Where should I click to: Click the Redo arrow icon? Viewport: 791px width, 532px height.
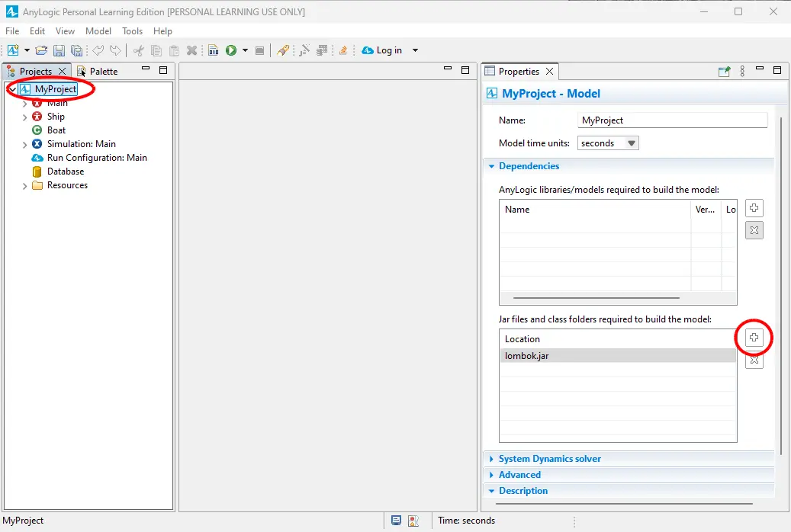coord(115,50)
